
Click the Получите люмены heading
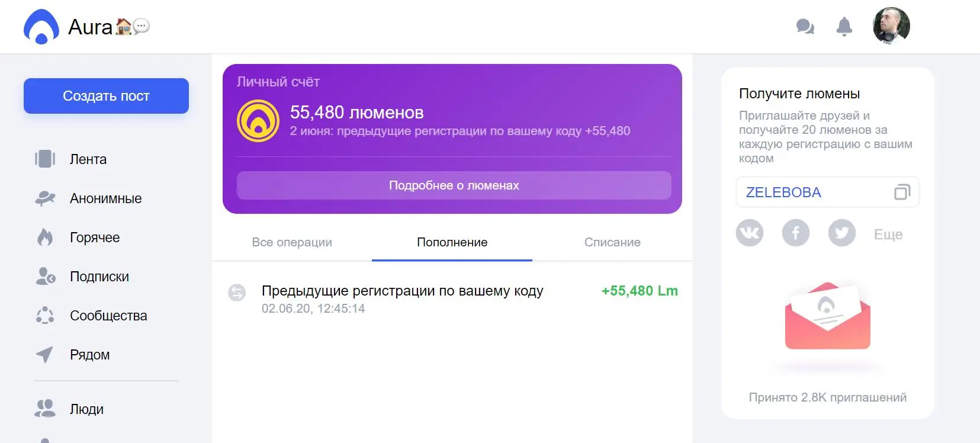coord(799,94)
